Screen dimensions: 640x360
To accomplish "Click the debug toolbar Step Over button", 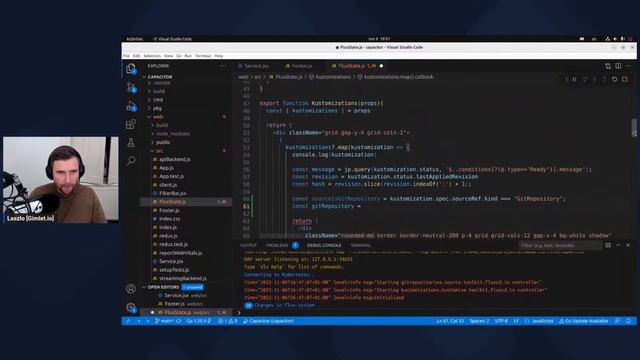I will tap(584, 79).
